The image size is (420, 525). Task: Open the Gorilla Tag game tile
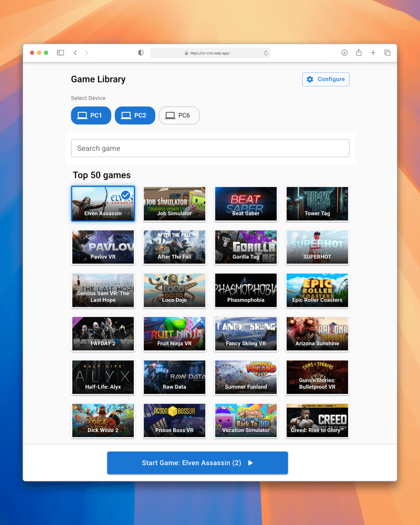246,247
